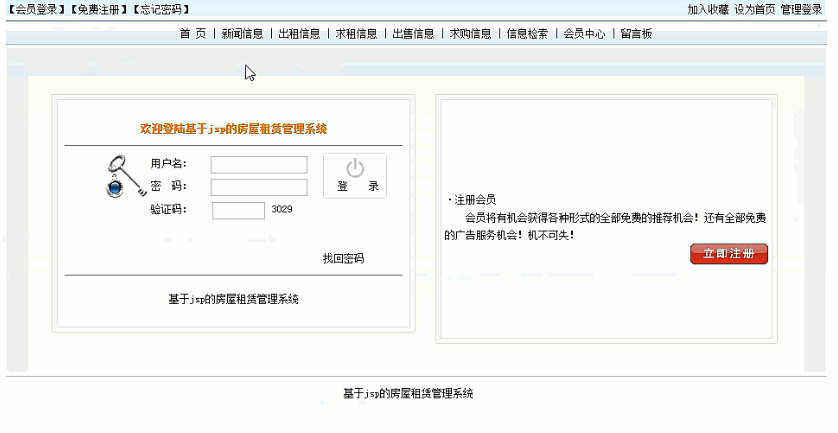This screenshot has height=433, width=838.
Task: Go to 首页 in navigation bar
Action: pos(192,34)
